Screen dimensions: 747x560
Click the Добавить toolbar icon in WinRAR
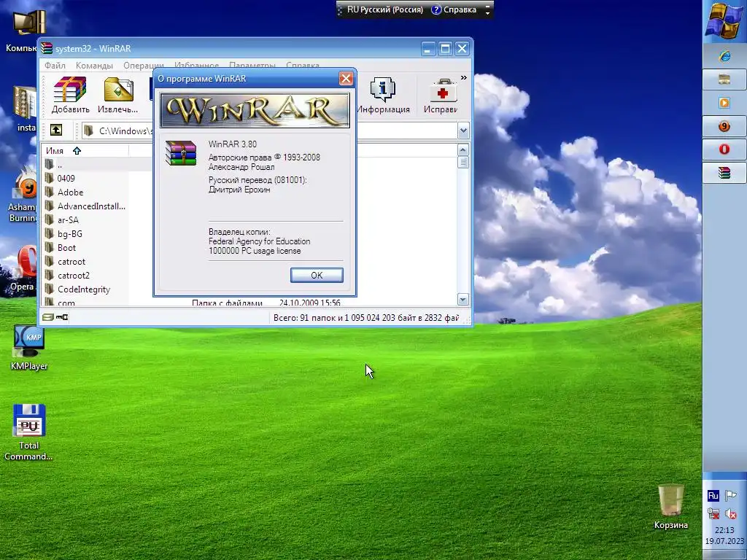[x=70, y=96]
